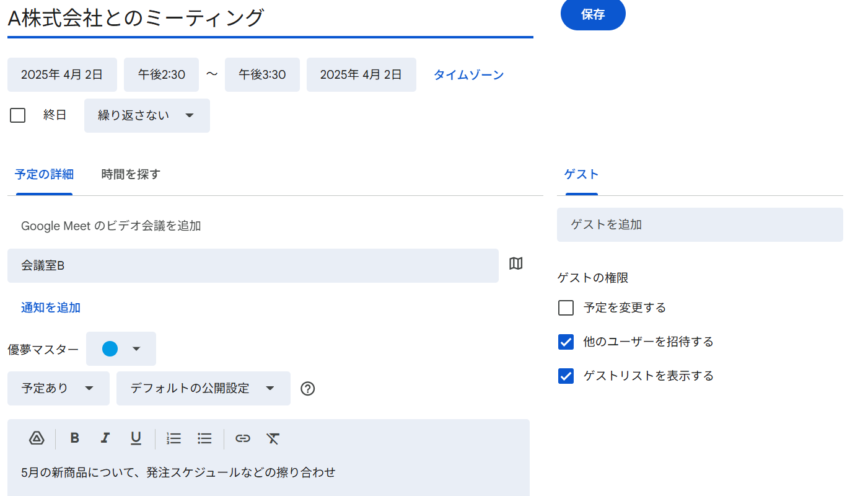Insert a bulleted list
Viewport: 868px width, 496px height.
tap(204, 438)
